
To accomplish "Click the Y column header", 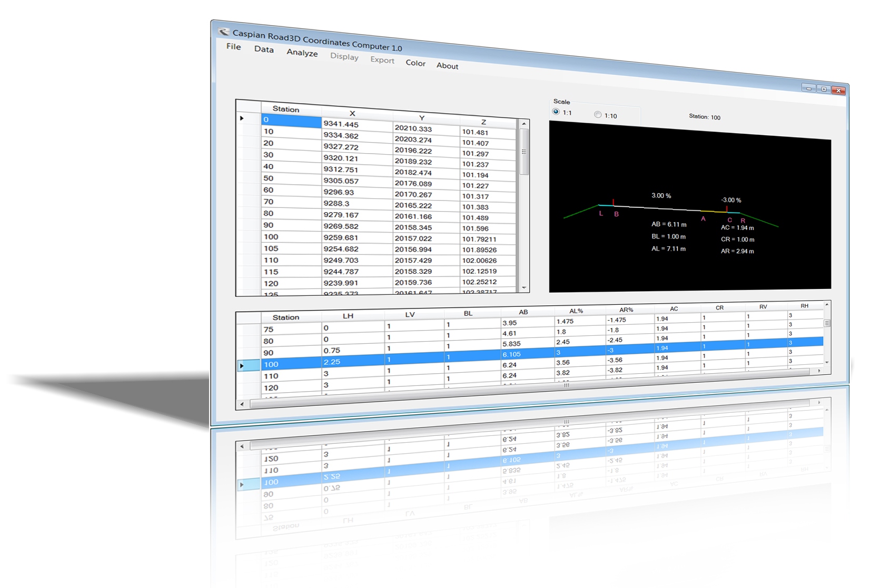I will tap(422, 117).
